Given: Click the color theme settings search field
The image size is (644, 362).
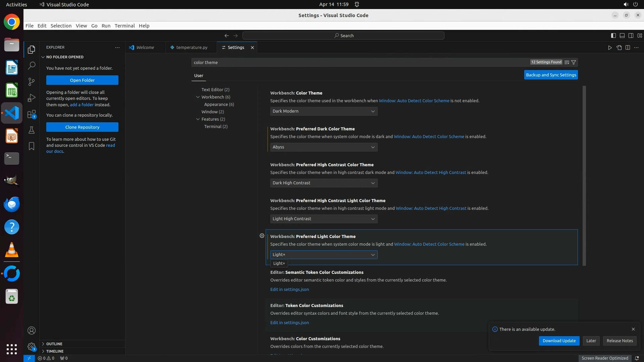Looking at the screenshot, I should [359, 62].
